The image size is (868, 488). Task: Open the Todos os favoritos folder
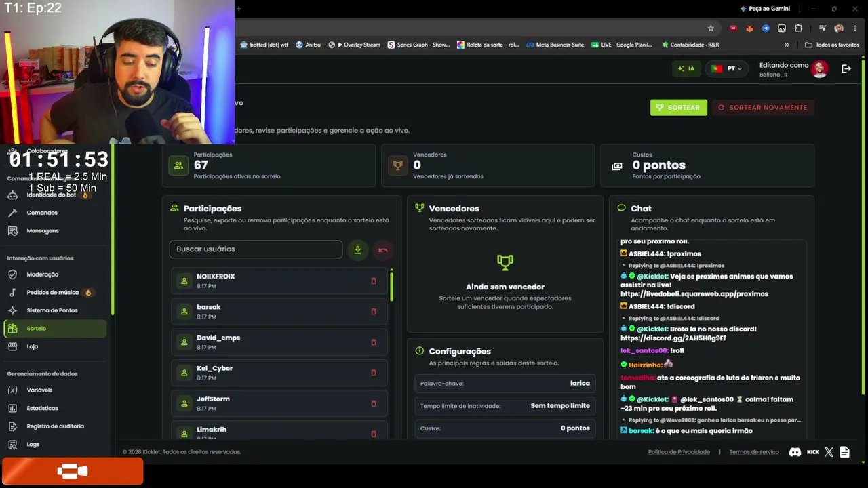point(832,45)
